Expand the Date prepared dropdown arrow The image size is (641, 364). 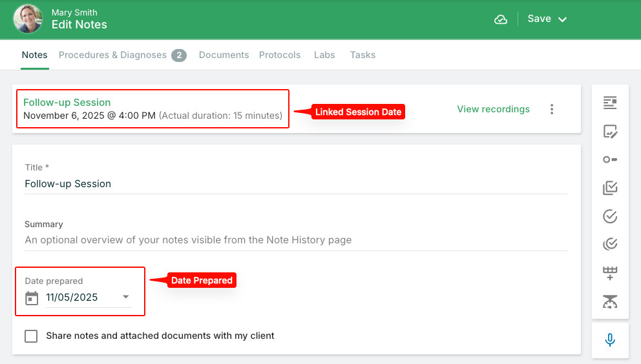click(x=126, y=298)
